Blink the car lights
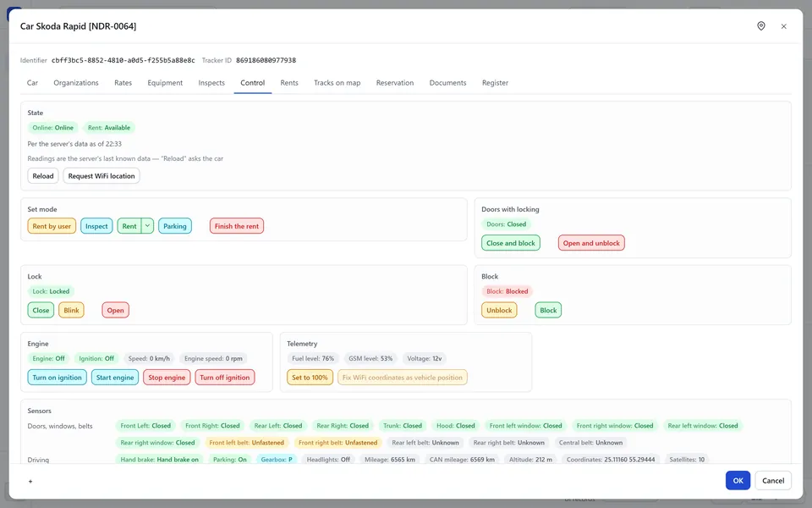 71,311
